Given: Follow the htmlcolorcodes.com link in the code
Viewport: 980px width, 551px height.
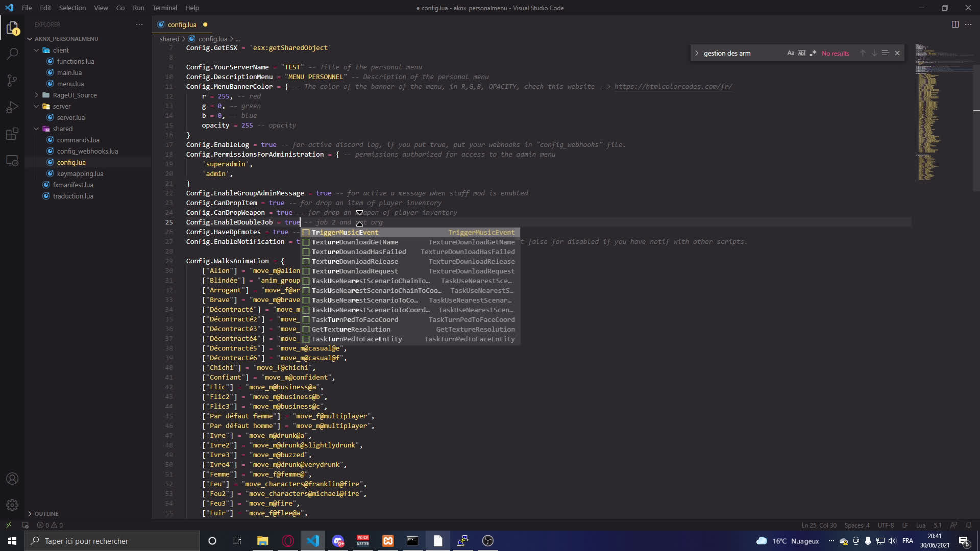Looking at the screenshot, I should [673, 86].
